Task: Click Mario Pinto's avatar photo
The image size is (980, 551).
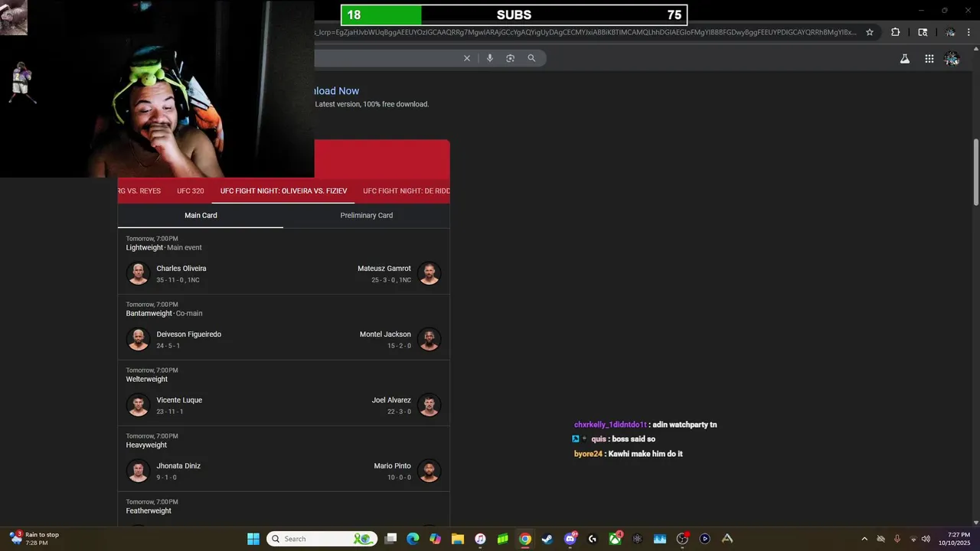Action: click(430, 471)
